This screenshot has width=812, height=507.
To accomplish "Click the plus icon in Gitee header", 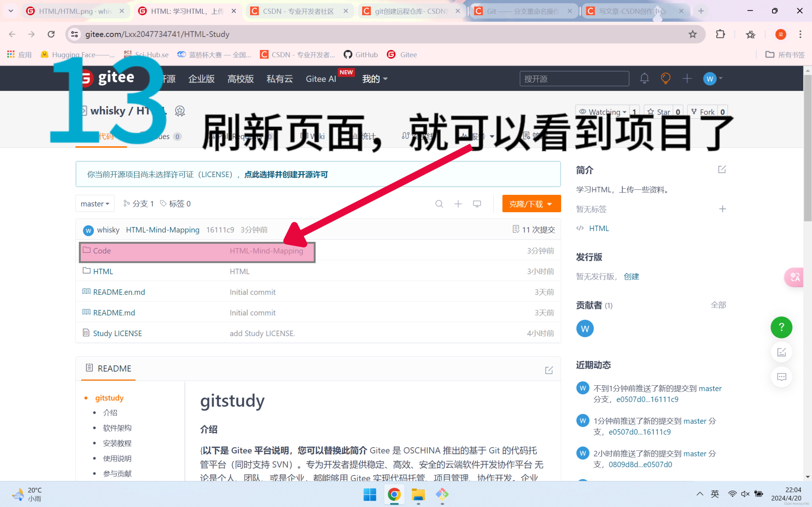I will [687, 79].
